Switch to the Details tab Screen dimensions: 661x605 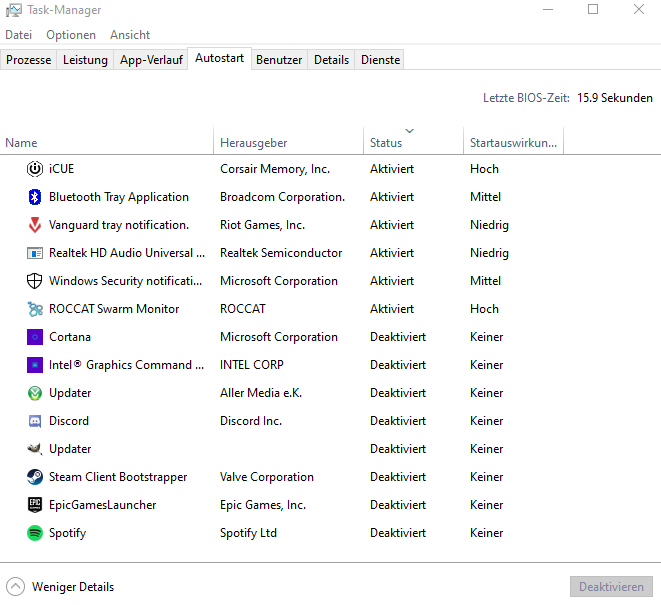click(x=331, y=59)
